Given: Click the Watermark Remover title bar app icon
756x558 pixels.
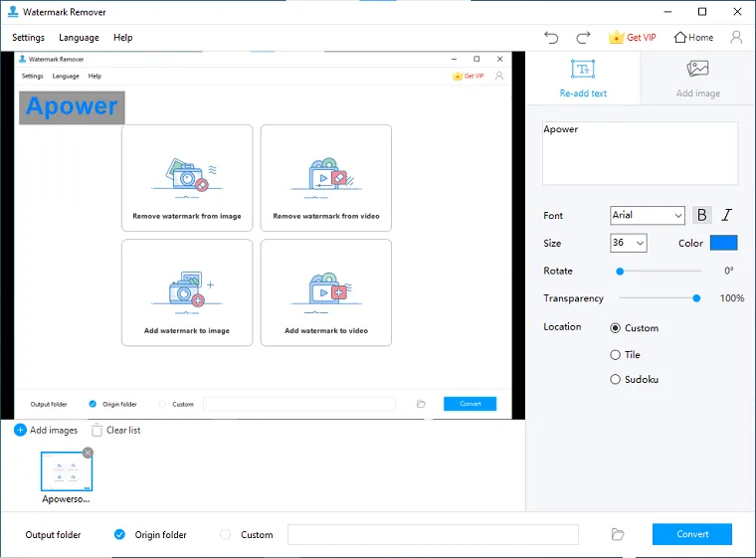Looking at the screenshot, I should click(13, 12).
